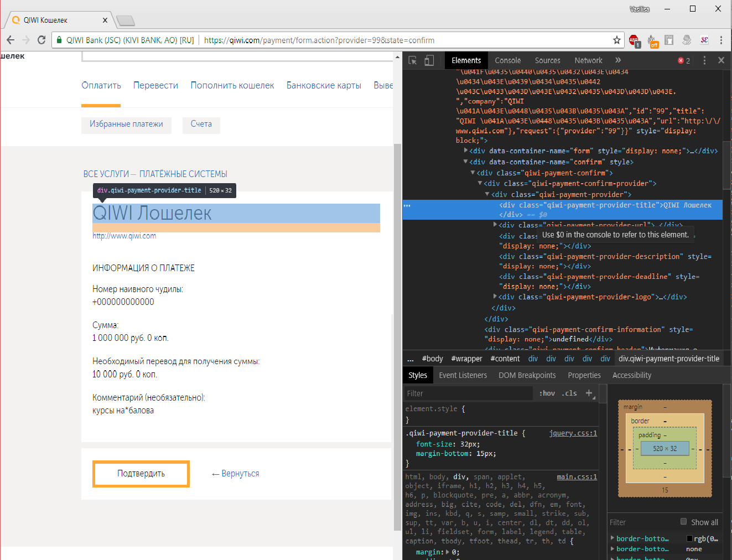Open the main.css:1 source link
The height and width of the screenshot is (560, 732).
click(x=577, y=476)
